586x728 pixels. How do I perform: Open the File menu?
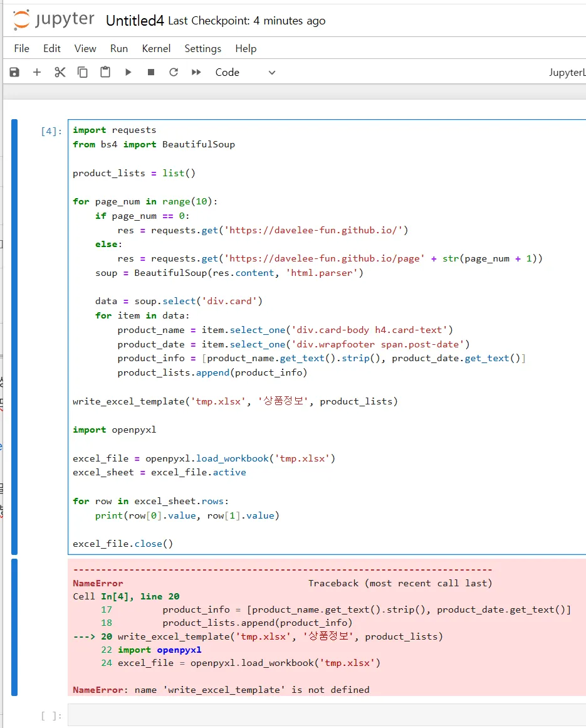pyautogui.click(x=21, y=48)
